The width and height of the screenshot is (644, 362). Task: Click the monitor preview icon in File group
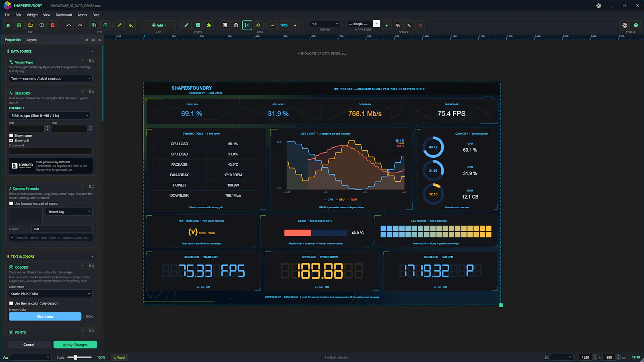(41, 25)
